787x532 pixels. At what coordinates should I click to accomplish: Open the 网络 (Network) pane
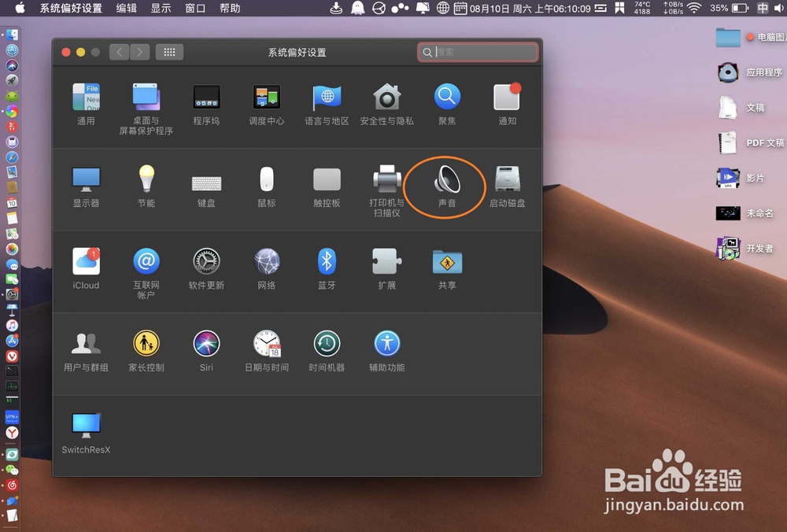click(267, 268)
